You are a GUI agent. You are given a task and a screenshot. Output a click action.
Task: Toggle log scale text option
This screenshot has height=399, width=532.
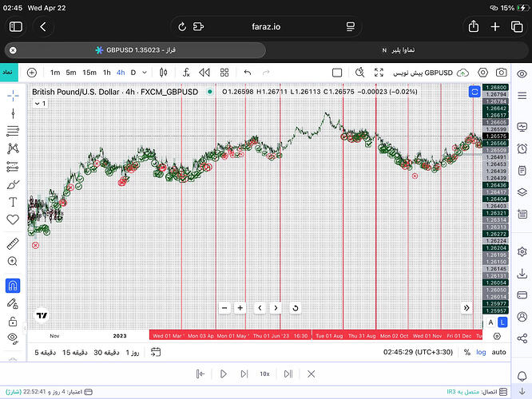click(481, 352)
